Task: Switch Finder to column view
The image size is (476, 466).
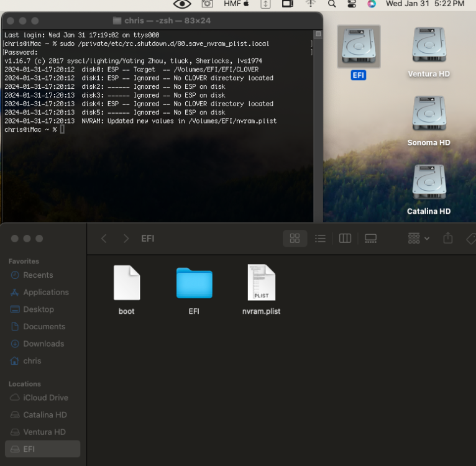Action: pyautogui.click(x=345, y=239)
